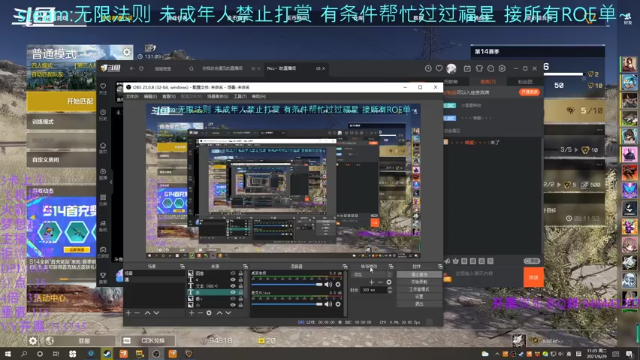Send chat with orange 发送 button
This screenshot has height=360, width=640.
pos(533,277)
